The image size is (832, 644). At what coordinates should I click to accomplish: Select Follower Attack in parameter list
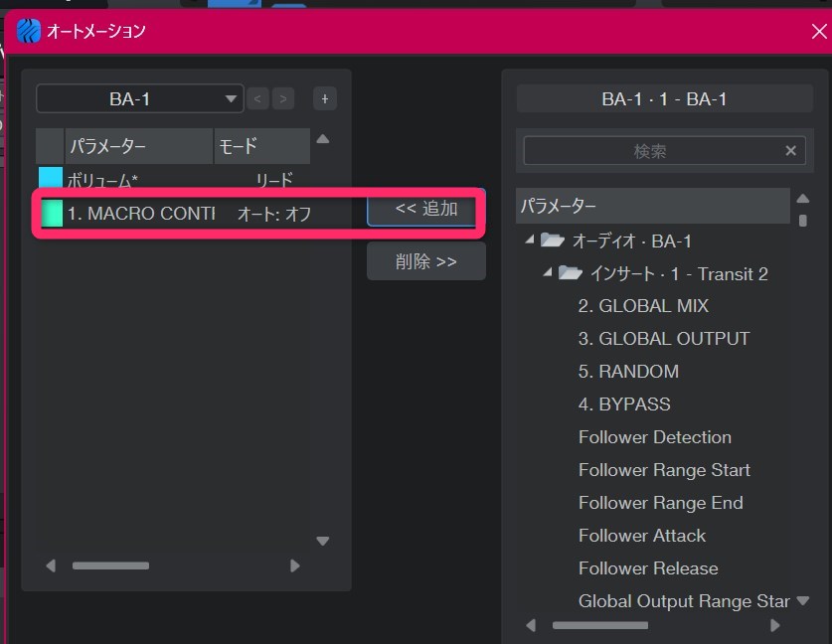pos(641,536)
